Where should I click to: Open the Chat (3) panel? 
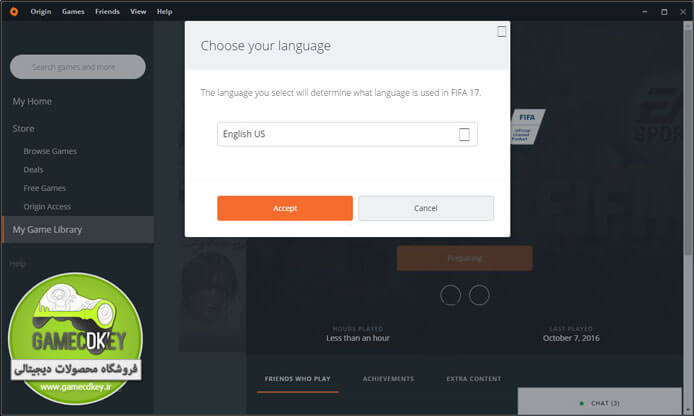click(x=600, y=401)
